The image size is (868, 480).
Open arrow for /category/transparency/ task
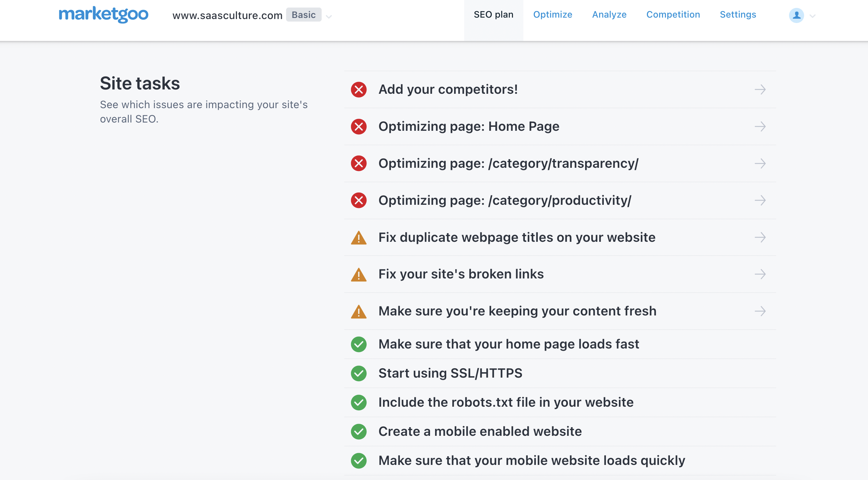pos(760,163)
